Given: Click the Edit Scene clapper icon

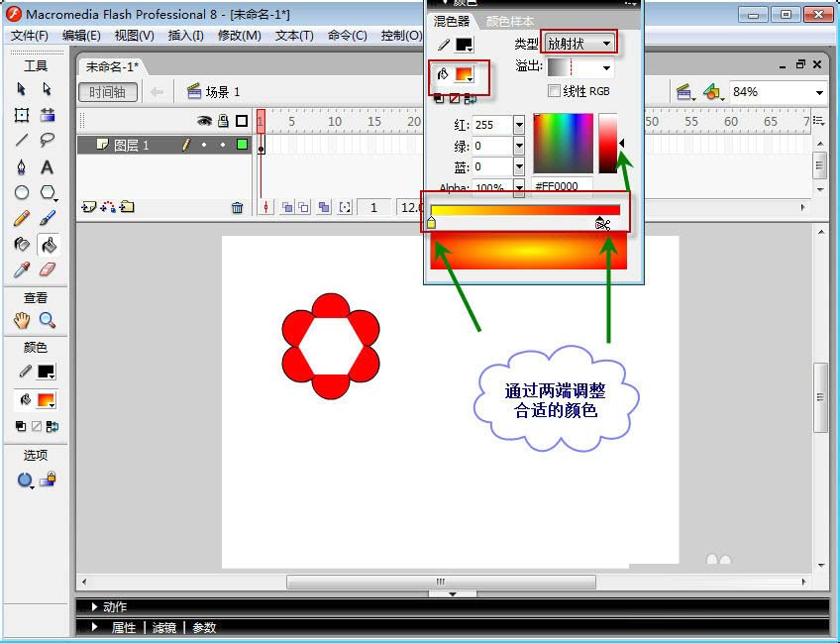Looking at the screenshot, I should tap(683, 92).
